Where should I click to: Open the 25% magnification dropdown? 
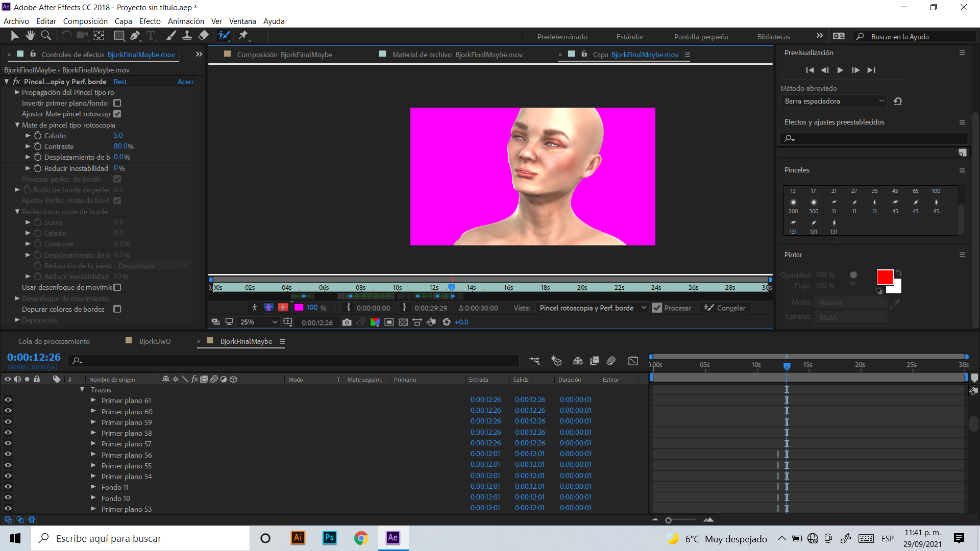click(259, 322)
